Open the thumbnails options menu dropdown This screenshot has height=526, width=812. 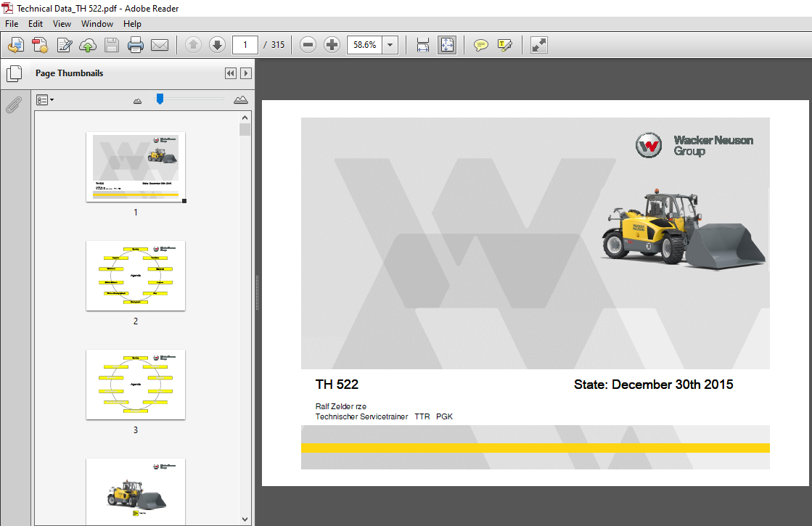(45, 100)
